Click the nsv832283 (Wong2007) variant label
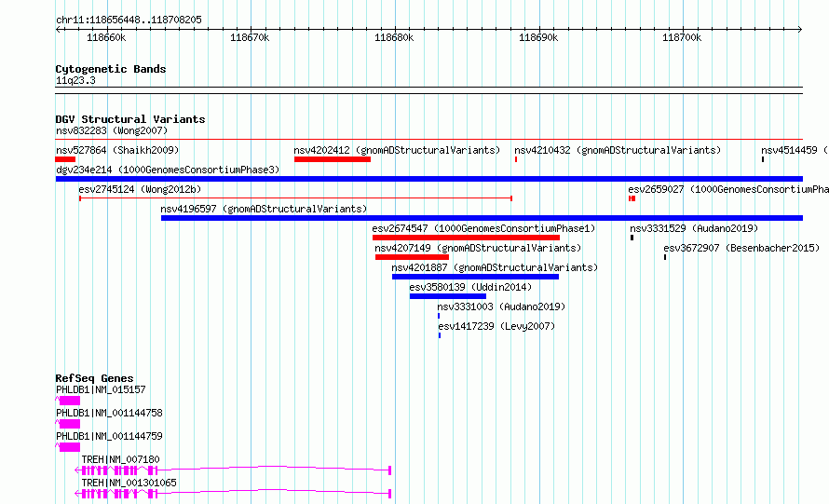Image resolution: width=829 pixels, height=504 pixels. tap(112, 130)
